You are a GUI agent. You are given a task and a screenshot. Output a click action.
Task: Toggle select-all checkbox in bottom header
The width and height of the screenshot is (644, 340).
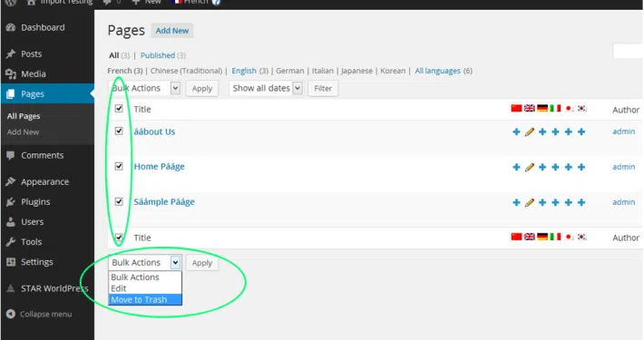click(x=119, y=238)
